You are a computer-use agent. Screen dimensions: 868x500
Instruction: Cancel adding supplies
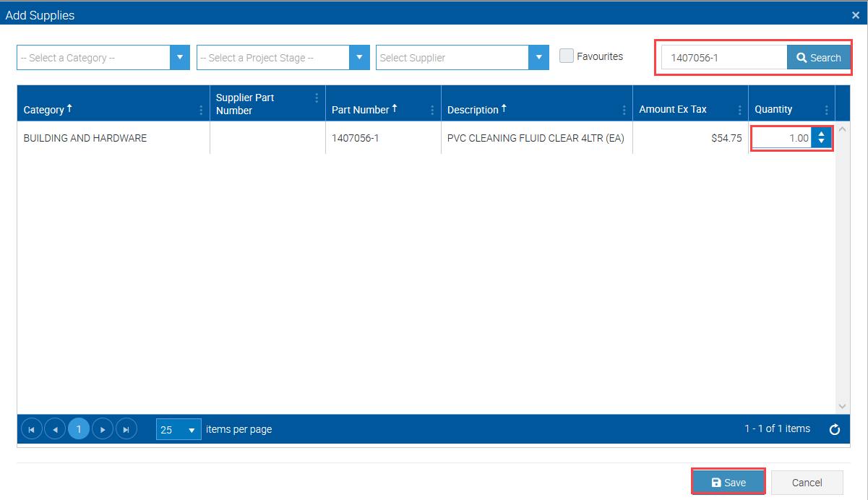pyautogui.click(x=807, y=483)
